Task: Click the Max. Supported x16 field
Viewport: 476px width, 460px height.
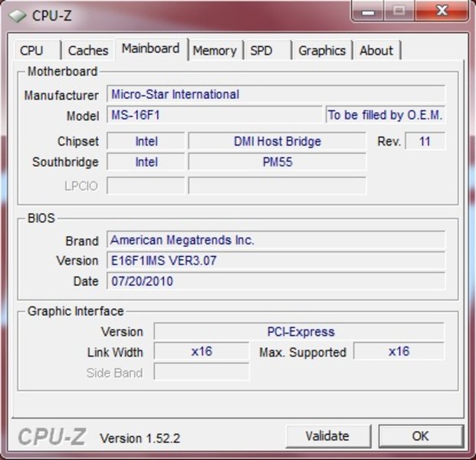Action: [x=399, y=351]
